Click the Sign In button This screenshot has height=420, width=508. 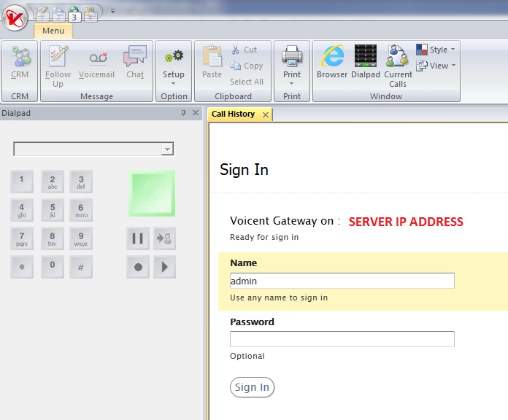(252, 387)
